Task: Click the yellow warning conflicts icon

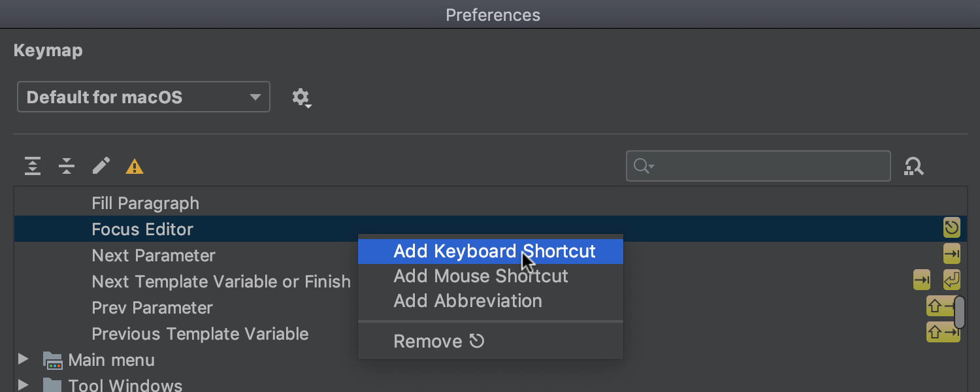Action: (135, 167)
